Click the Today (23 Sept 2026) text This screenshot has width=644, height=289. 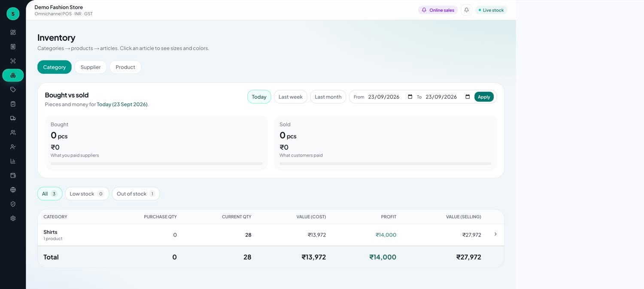click(x=122, y=104)
